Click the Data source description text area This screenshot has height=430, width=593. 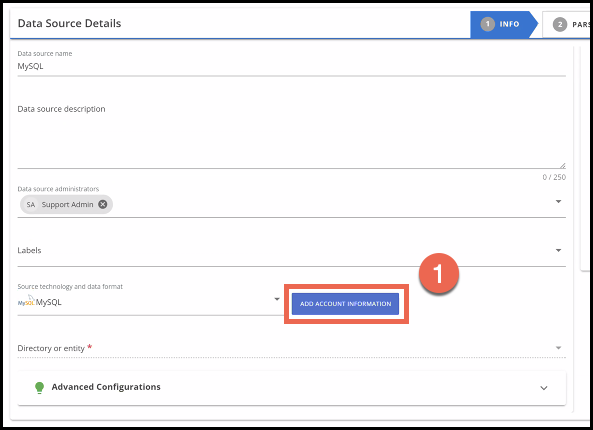coord(292,134)
